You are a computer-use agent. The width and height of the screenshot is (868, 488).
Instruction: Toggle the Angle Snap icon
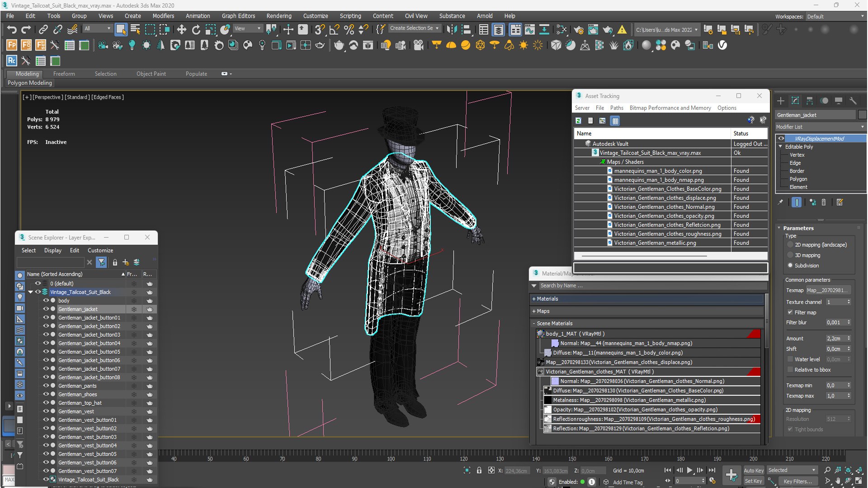coord(334,30)
